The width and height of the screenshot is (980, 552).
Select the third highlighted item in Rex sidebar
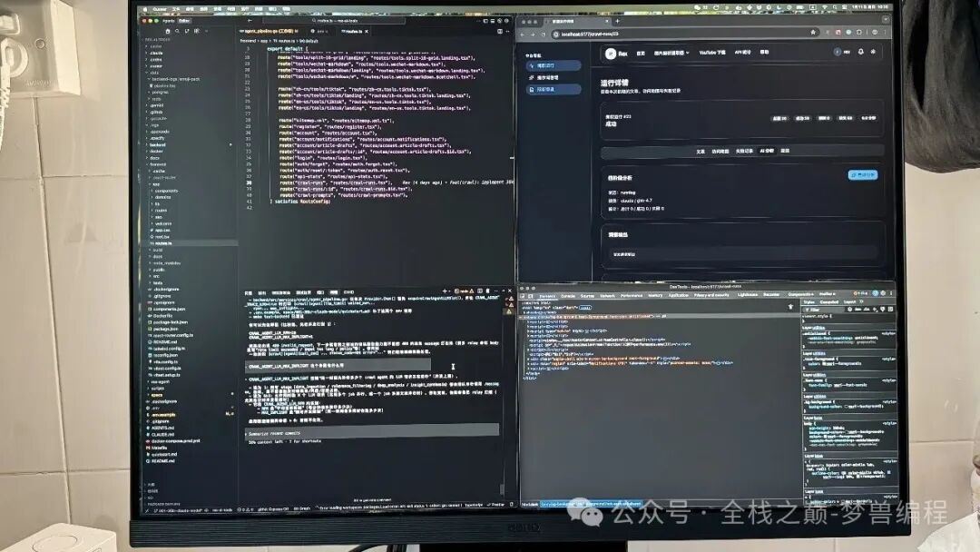point(553,89)
